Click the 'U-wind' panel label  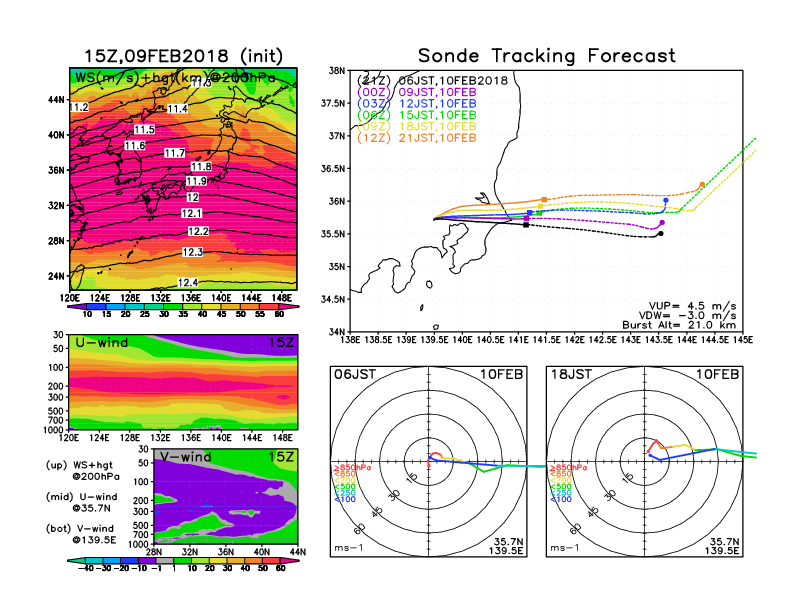click(102, 343)
